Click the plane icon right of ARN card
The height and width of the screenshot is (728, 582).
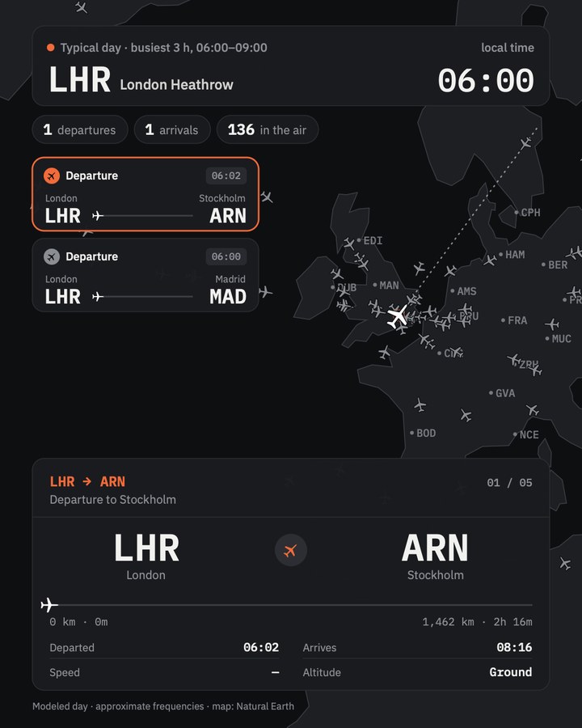(267, 197)
